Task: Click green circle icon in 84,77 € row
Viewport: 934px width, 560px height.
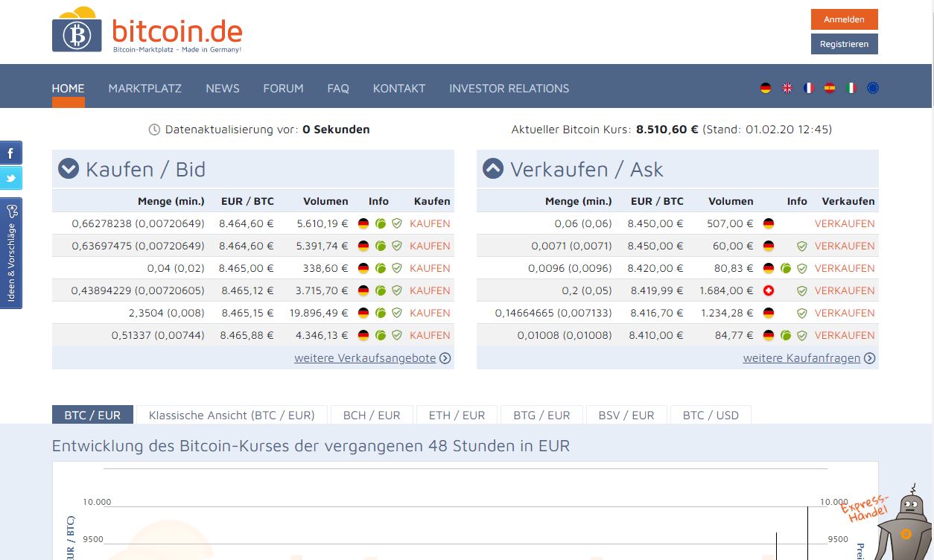Action: [786, 335]
